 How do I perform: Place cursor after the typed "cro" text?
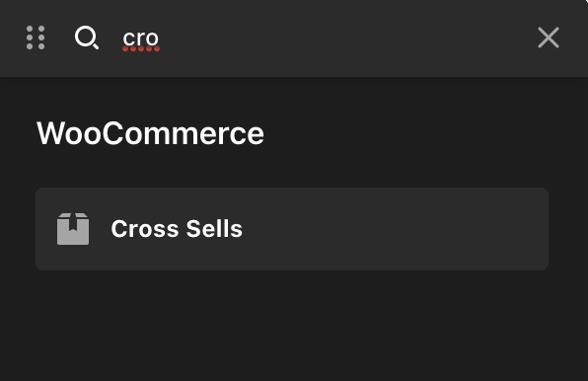tap(161, 38)
